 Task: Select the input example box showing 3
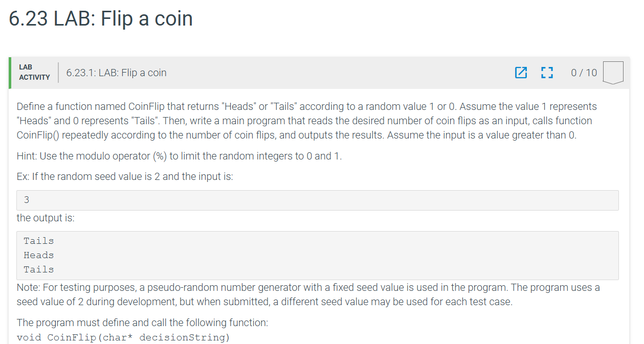click(x=318, y=199)
